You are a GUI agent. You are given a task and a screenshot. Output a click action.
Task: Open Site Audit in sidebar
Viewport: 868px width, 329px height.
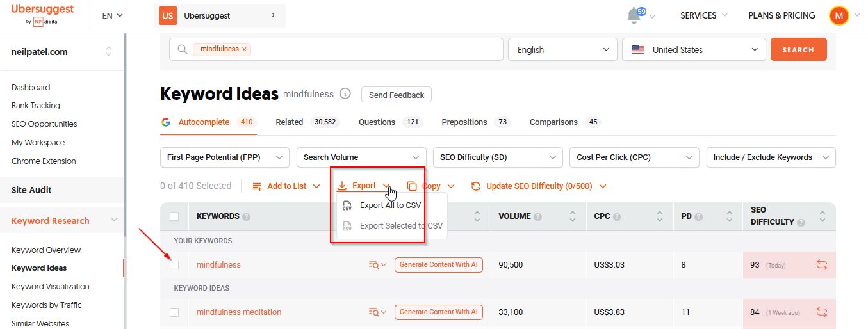(x=31, y=190)
